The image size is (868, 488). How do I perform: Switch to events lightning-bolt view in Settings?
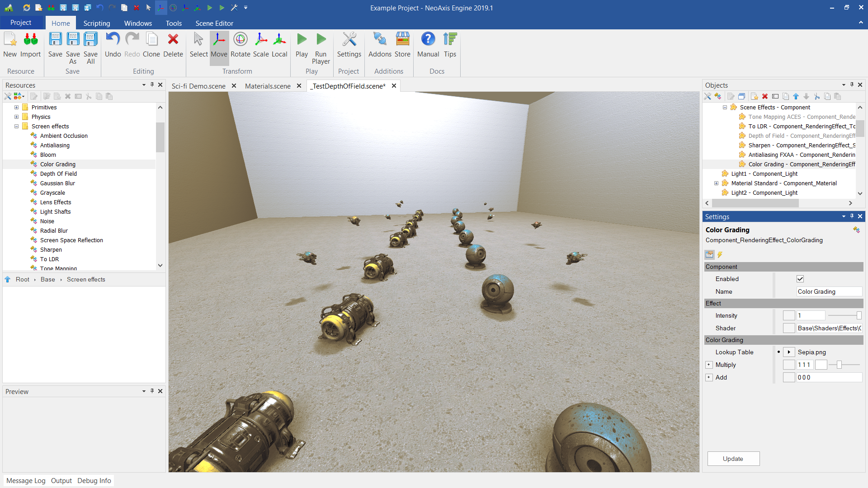(x=720, y=255)
